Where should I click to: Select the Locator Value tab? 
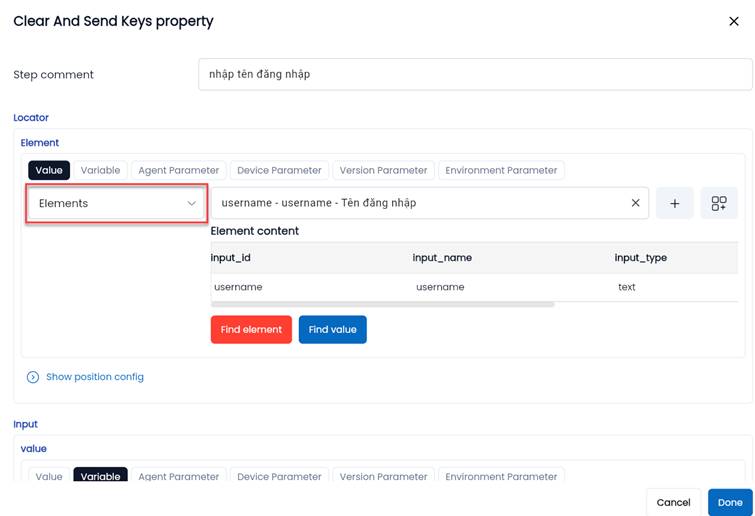point(49,170)
